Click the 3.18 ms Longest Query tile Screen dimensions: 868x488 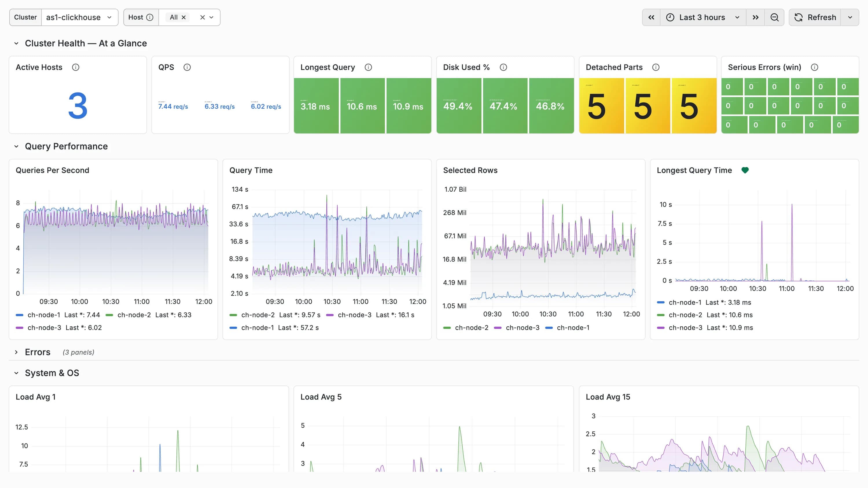[x=316, y=106]
